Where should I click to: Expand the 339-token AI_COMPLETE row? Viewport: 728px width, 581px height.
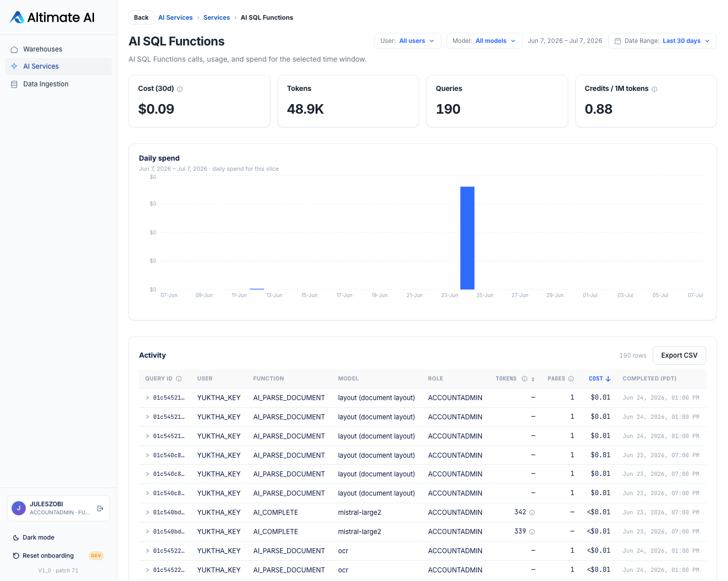pos(148,532)
